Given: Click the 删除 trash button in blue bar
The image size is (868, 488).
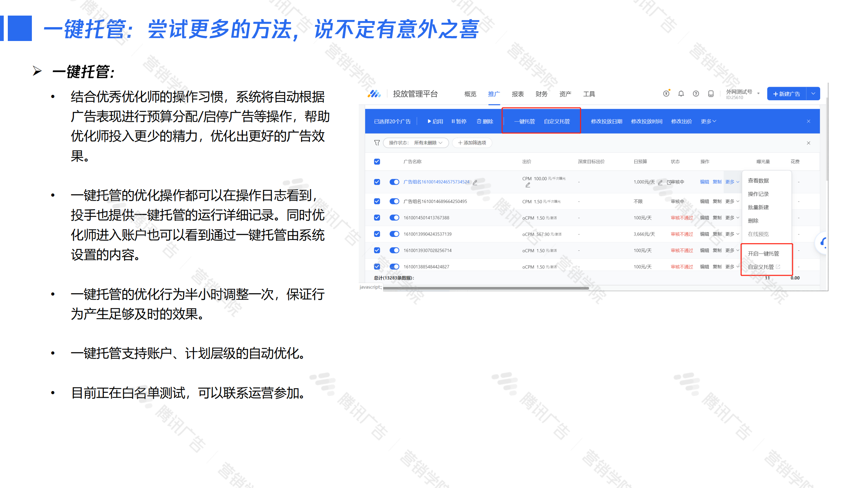Looking at the screenshot, I should (485, 121).
